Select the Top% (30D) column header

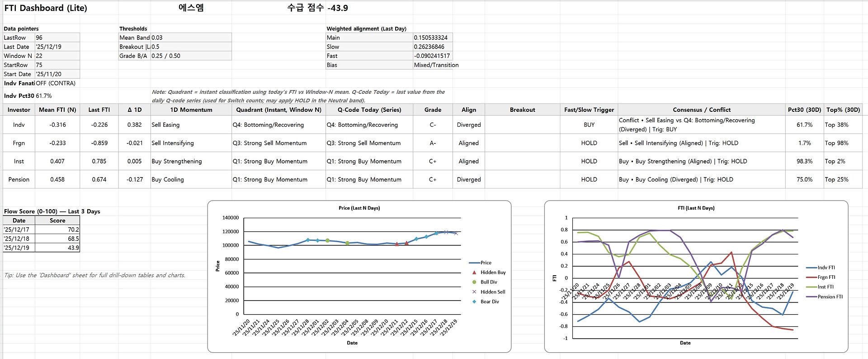[x=843, y=110]
